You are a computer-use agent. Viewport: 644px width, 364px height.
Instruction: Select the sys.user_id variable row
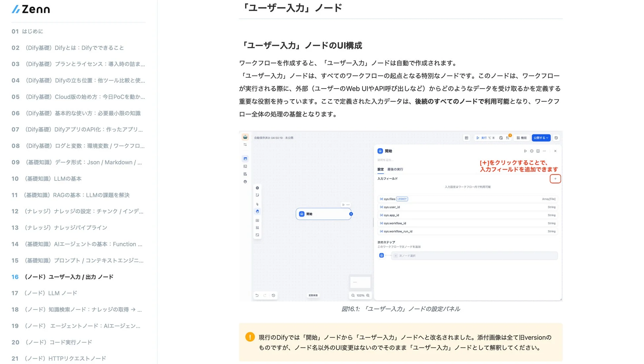[429, 207]
